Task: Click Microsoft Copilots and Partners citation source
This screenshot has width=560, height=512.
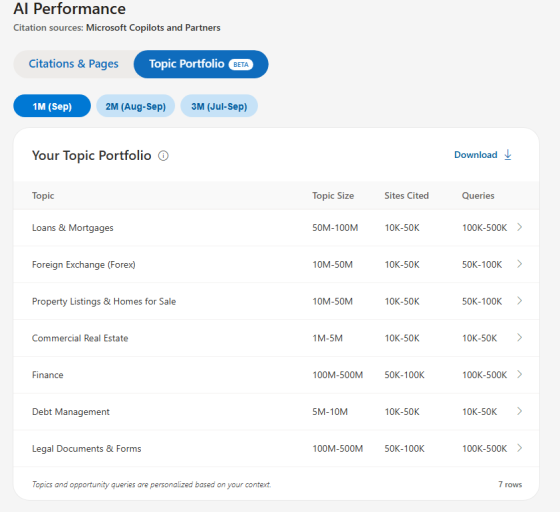Action: (x=153, y=28)
